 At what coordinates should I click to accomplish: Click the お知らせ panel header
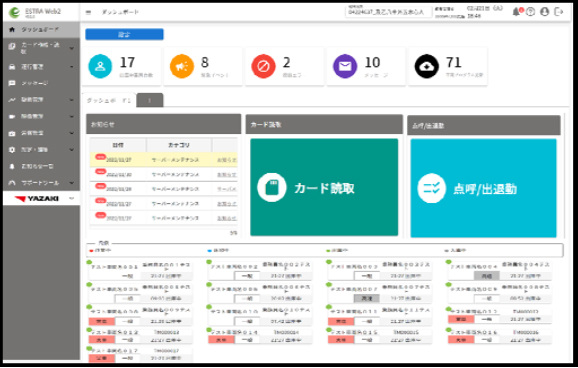click(x=164, y=124)
